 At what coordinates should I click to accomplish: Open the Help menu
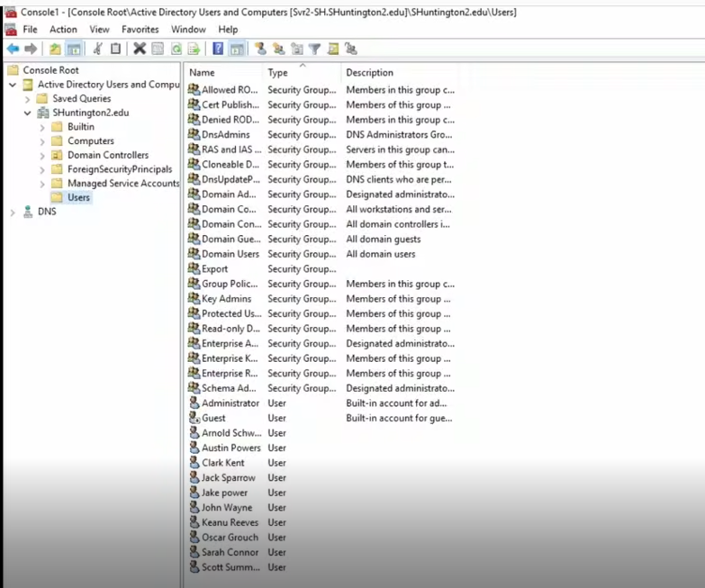tap(228, 30)
